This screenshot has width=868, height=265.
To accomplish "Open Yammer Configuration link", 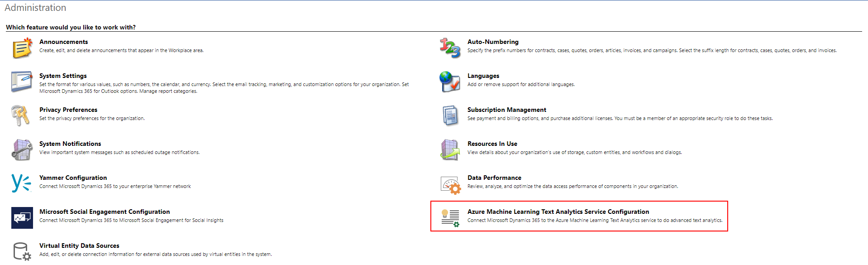I will pyautogui.click(x=73, y=178).
